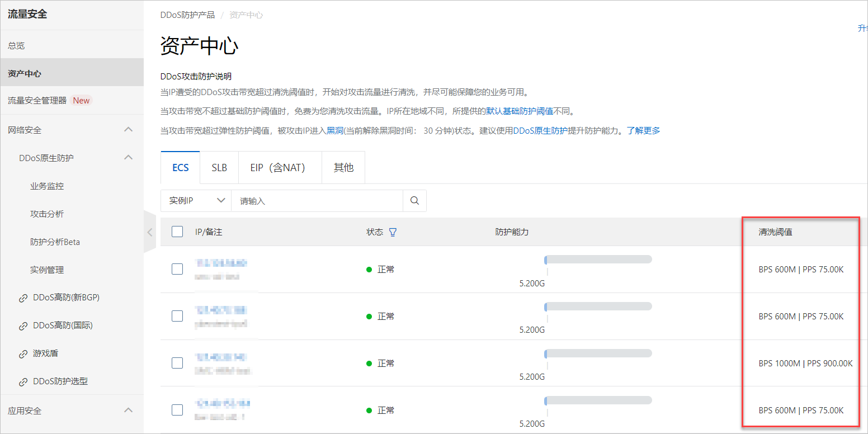Check the row with BPS 1000M
The height and width of the screenshot is (434, 868).
click(177, 363)
